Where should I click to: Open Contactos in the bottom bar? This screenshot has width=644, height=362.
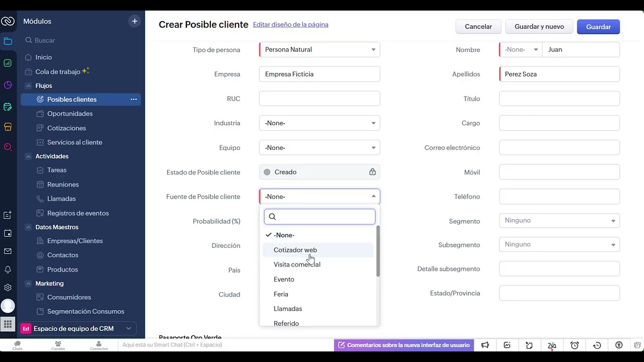[x=99, y=345]
